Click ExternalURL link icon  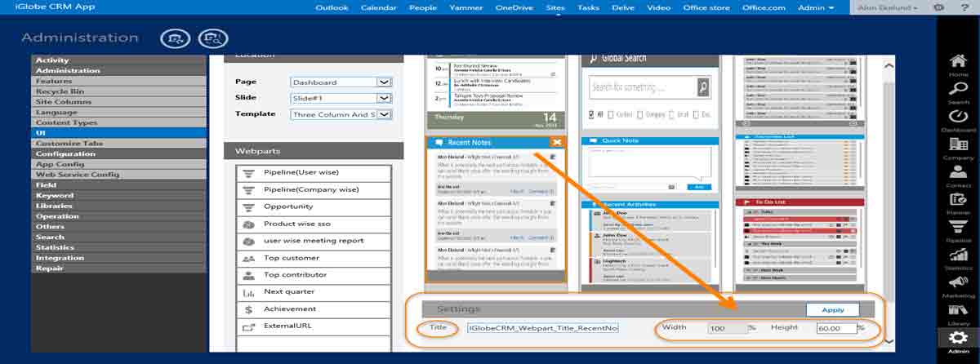(x=248, y=326)
